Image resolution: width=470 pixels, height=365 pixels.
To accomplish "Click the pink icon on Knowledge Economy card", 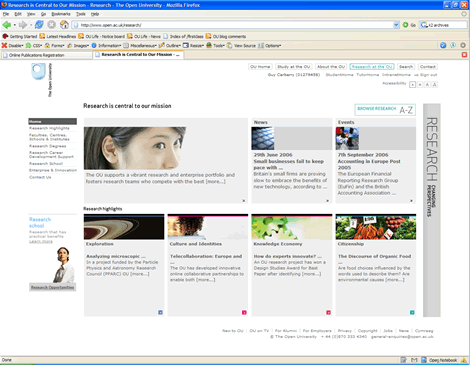I will coord(328,312).
